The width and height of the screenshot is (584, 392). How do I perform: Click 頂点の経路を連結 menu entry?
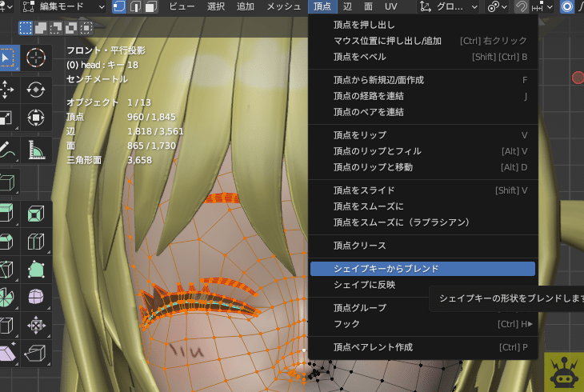[x=422, y=96]
